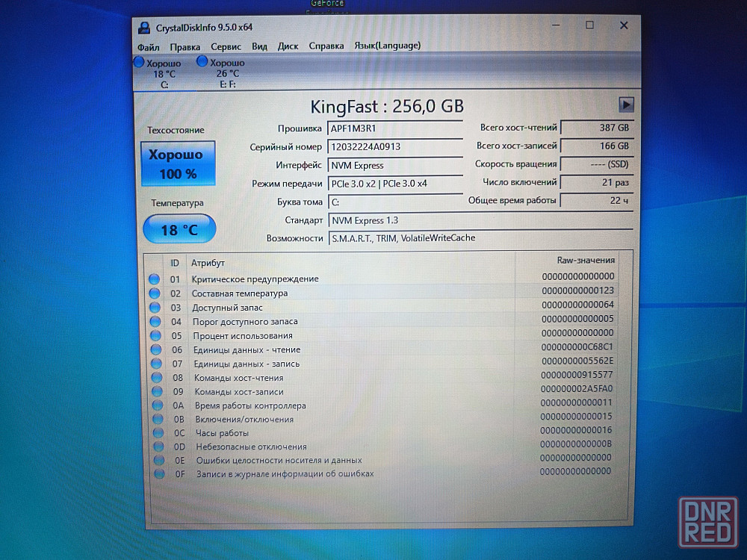Click status icon for attribute 04 Порог доступного запаса

click(155, 322)
